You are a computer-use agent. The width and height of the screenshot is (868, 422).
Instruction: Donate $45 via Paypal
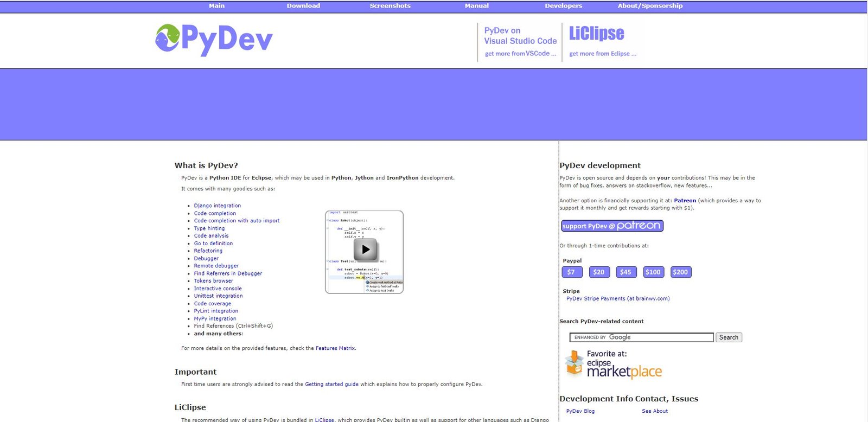(x=626, y=272)
